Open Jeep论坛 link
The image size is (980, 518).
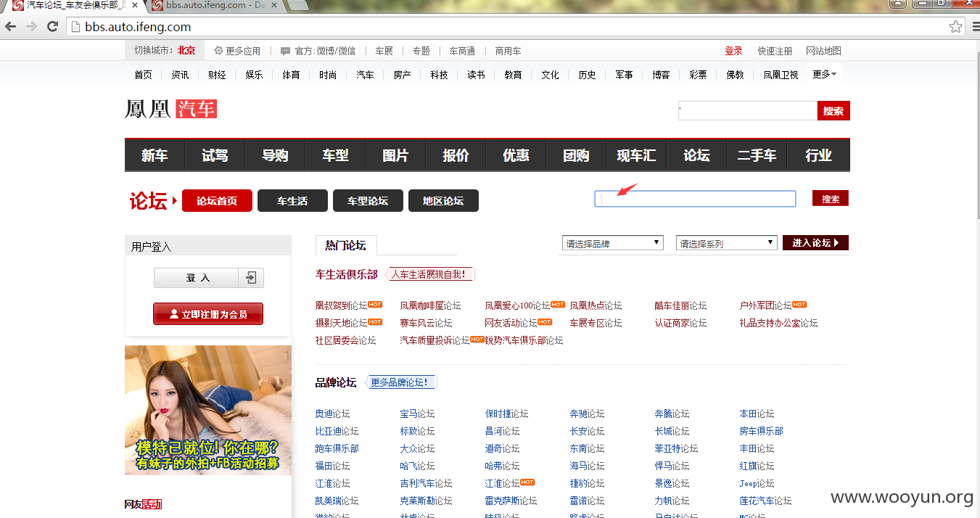pyautogui.click(x=757, y=483)
